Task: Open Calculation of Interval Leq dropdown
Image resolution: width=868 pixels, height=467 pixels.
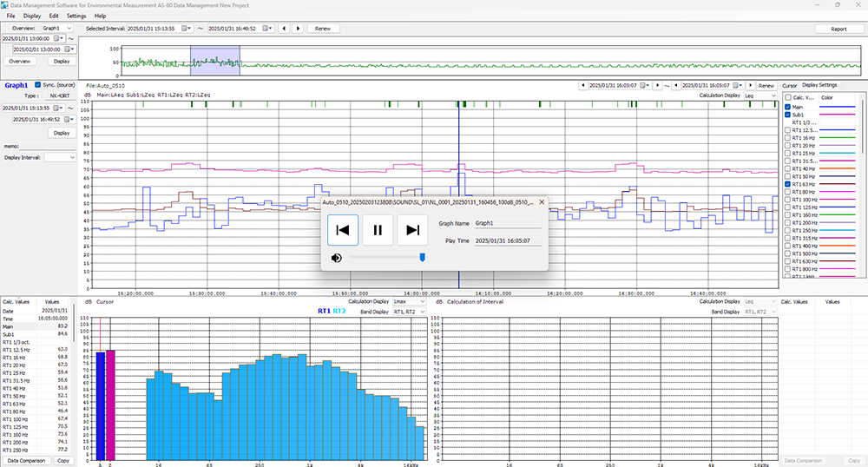Action: tap(760, 301)
